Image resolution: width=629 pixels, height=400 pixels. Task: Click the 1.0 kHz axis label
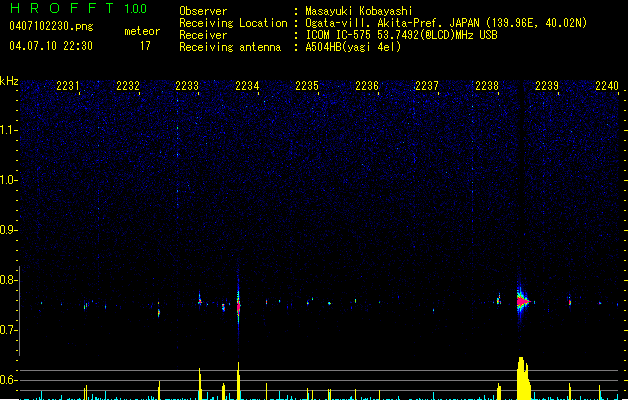pos(8,180)
